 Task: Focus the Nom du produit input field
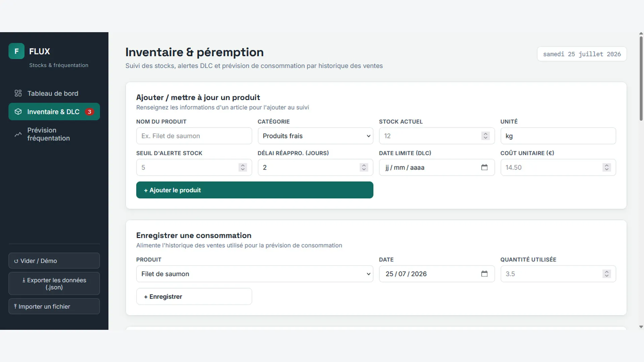pos(194,136)
